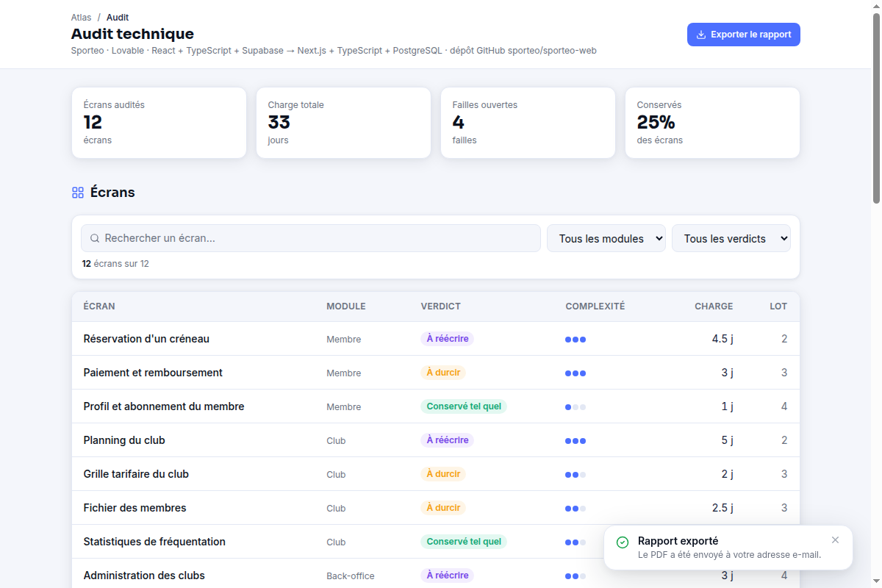Viewport: 882px width, 588px height.
Task: Click the Charge totale stat card
Action: point(343,123)
